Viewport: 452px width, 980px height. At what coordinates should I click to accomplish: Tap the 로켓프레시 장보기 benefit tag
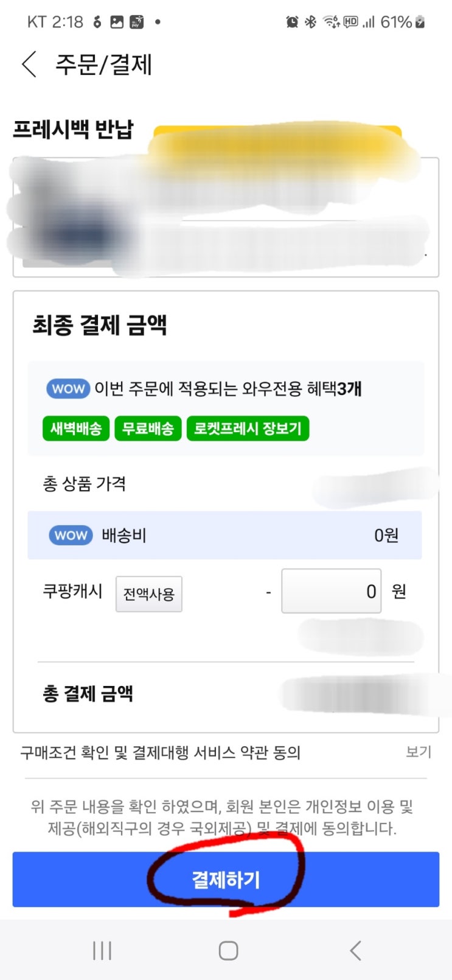248,429
